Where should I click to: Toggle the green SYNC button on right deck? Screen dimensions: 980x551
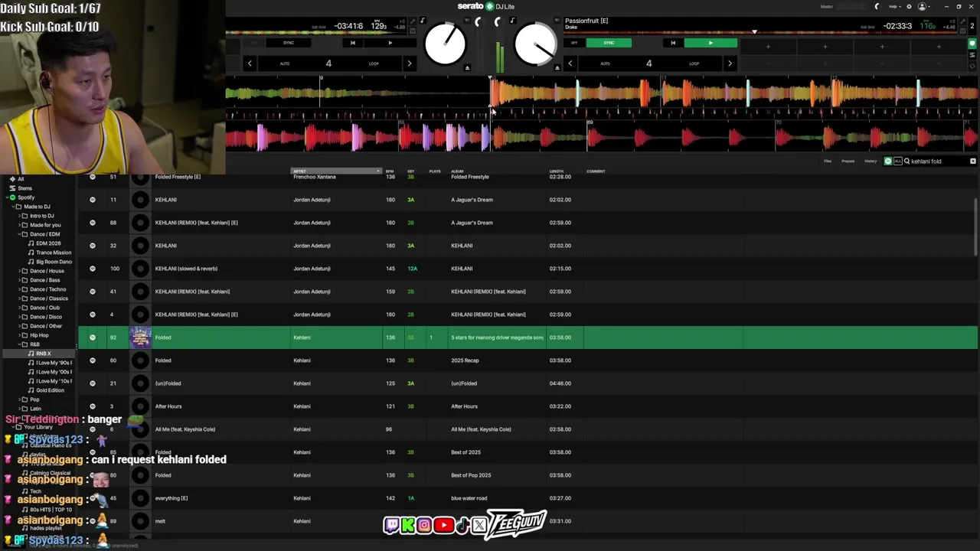click(x=609, y=43)
